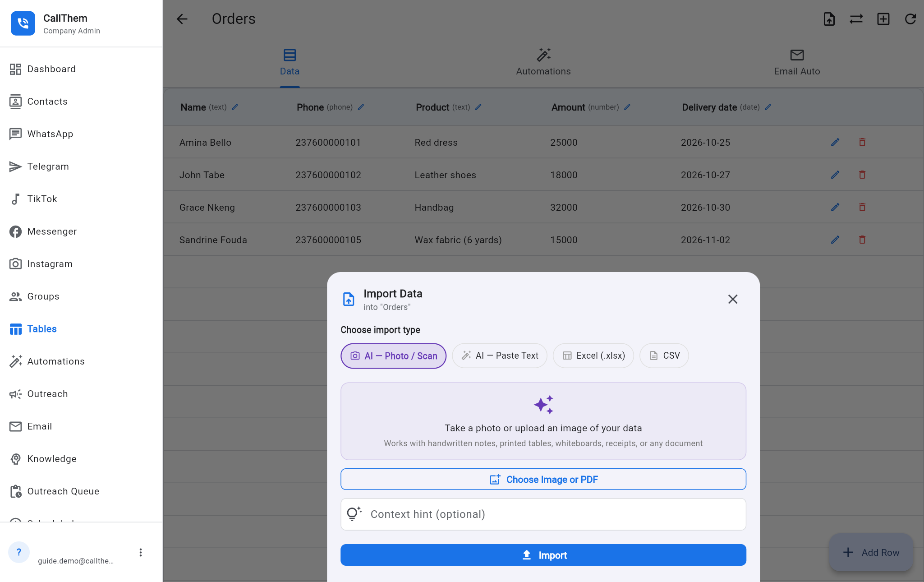Edit the Sandrine Fouda row
924x582 pixels.
pyautogui.click(x=835, y=240)
